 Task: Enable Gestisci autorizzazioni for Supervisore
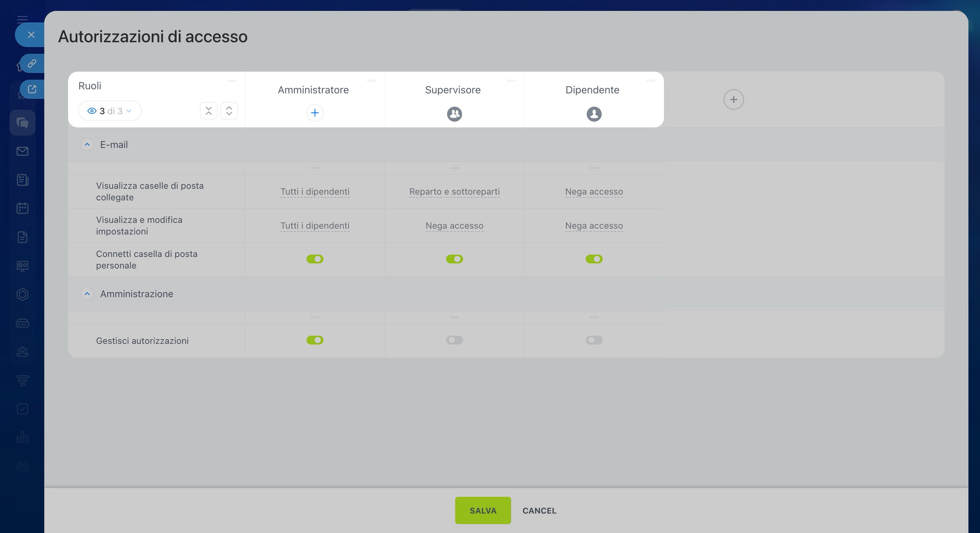click(454, 340)
